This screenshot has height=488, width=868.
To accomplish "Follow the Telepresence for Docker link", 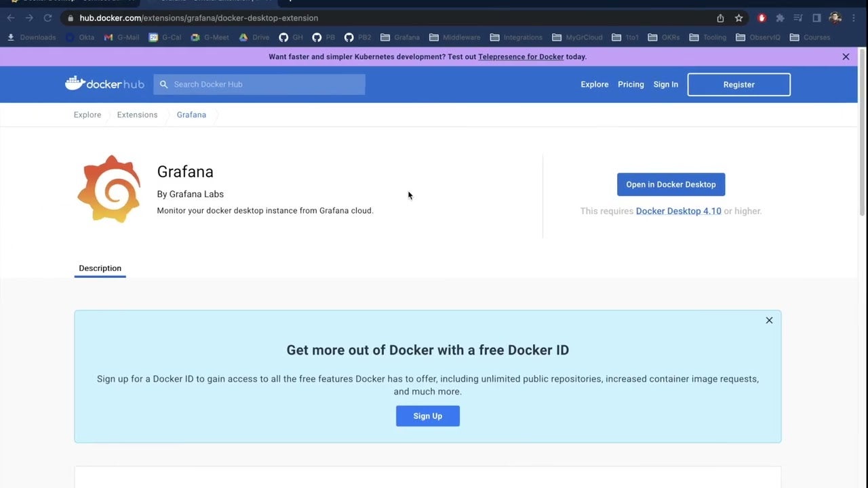I will click(x=521, y=57).
